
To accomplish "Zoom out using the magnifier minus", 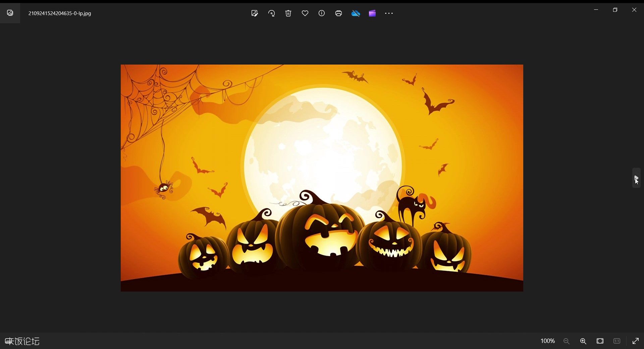I will tap(567, 341).
